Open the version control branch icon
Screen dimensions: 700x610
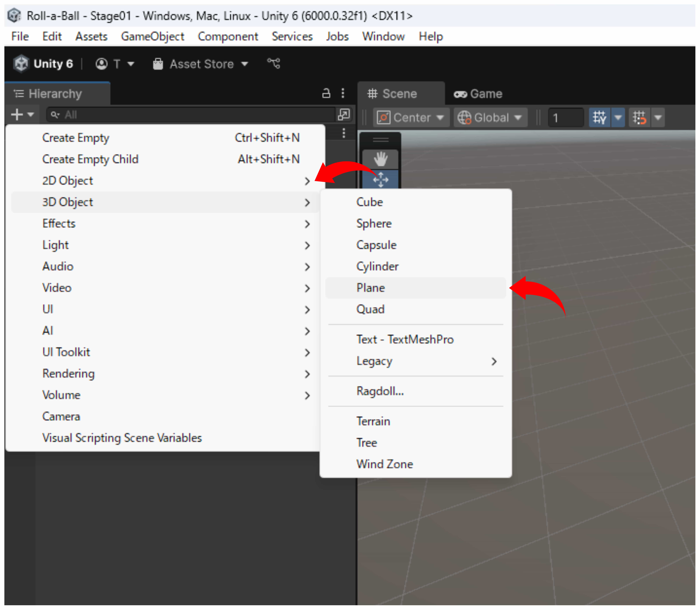(x=274, y=63)
